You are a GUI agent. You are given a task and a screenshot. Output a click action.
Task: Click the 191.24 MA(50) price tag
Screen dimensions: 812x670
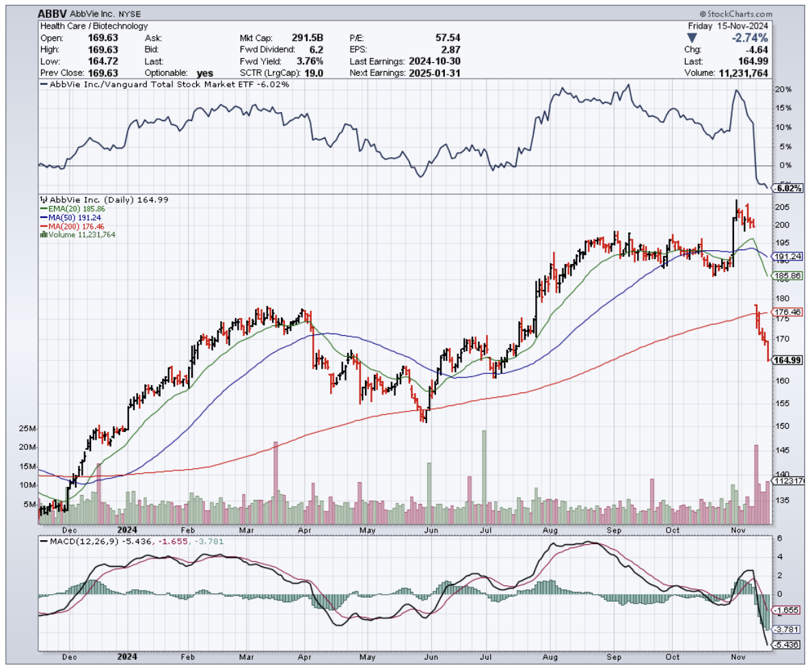coord(786,257)
